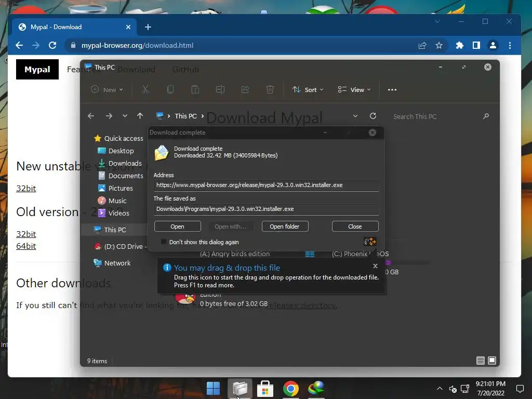Viewport: 532px width, 399px height.
Task: Select Music in navigation pane
Action: [x=112, y=201]
